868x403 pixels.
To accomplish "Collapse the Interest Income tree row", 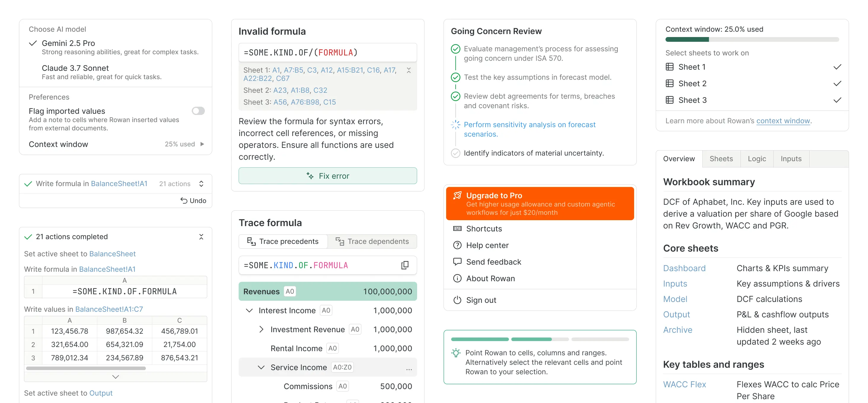I will pyautogui.click(x=249, y=310).
